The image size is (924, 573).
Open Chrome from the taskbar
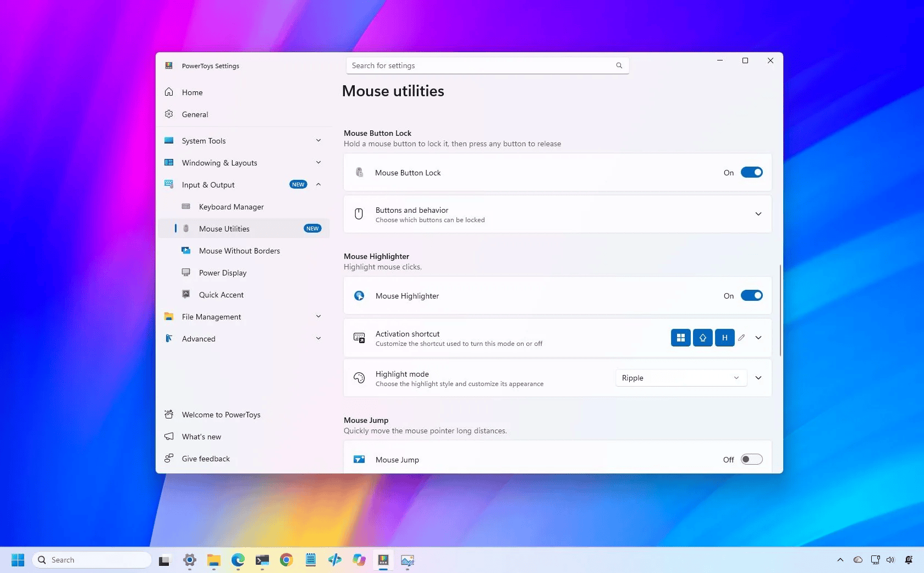click(286, 560)
